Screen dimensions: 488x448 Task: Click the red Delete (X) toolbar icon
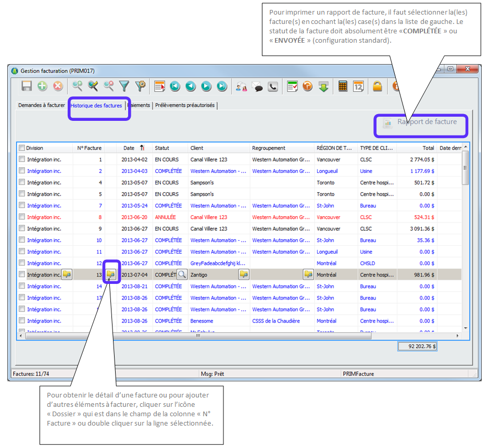tap(58, 86)
